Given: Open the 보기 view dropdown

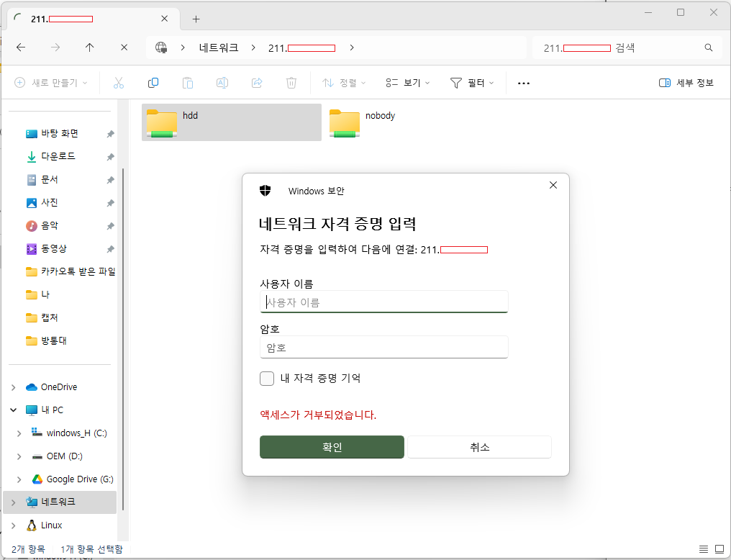Looking at the screenshot, I should 408,83.
